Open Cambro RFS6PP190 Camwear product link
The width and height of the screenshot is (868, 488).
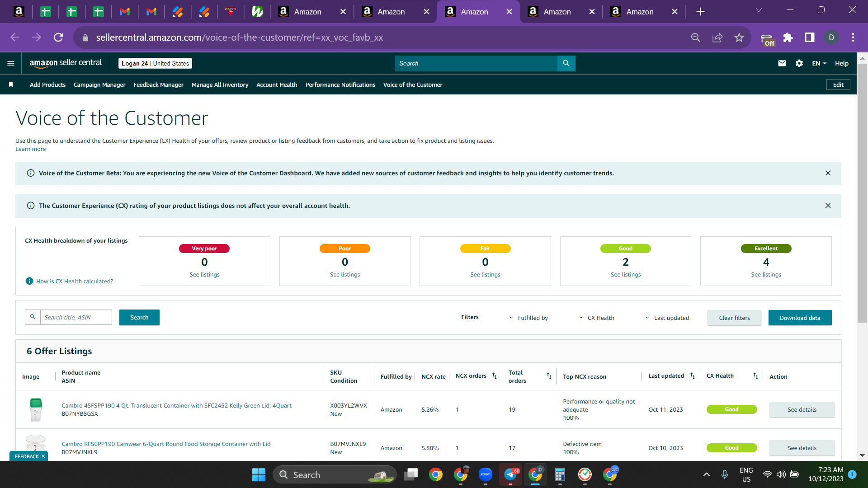[166, 444]
